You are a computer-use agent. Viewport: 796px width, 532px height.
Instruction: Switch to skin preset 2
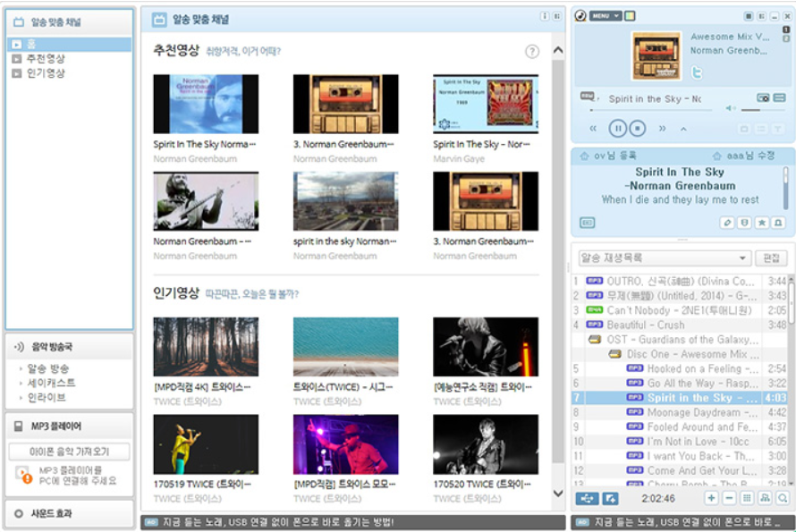(786, 38)
